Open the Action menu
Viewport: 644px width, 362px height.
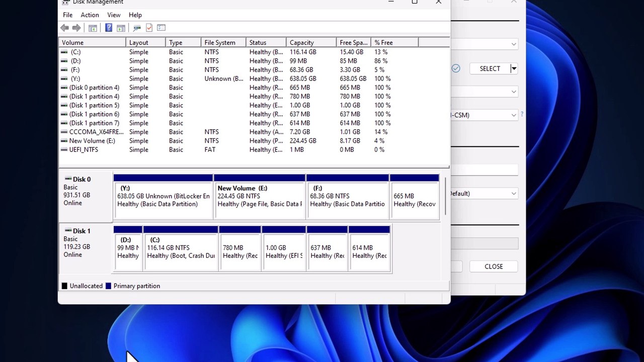point(90,15)
